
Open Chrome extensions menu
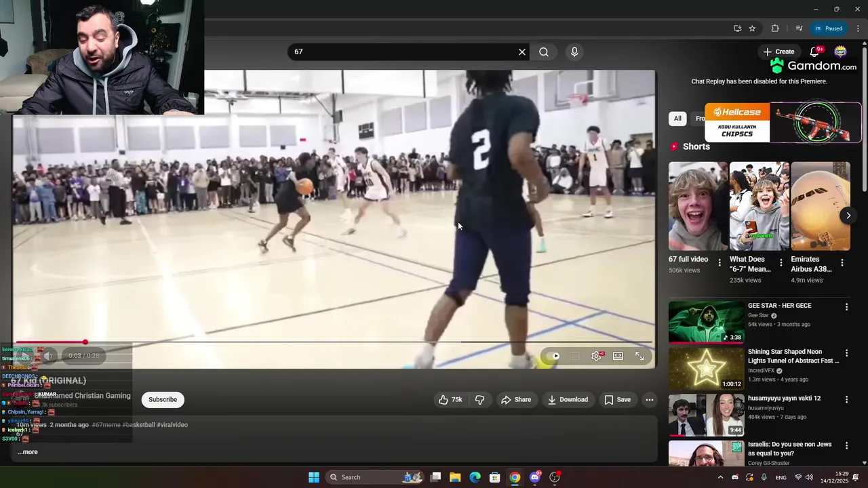coord(775,28)
